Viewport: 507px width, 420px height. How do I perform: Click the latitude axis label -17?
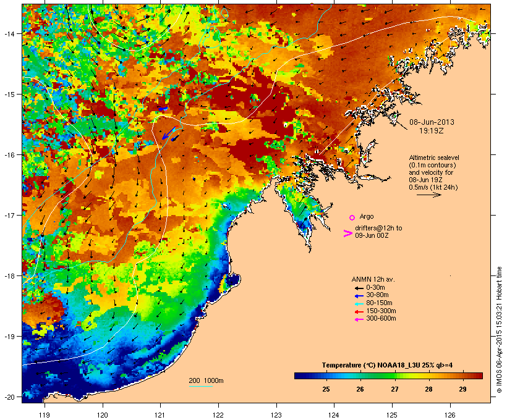9,215
